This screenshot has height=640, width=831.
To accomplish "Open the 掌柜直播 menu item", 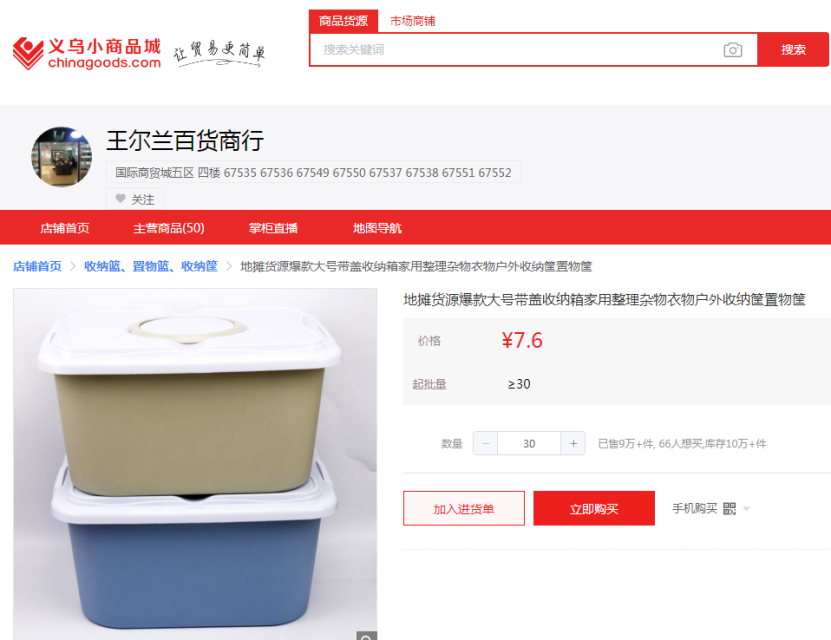I will coord(273,228).
